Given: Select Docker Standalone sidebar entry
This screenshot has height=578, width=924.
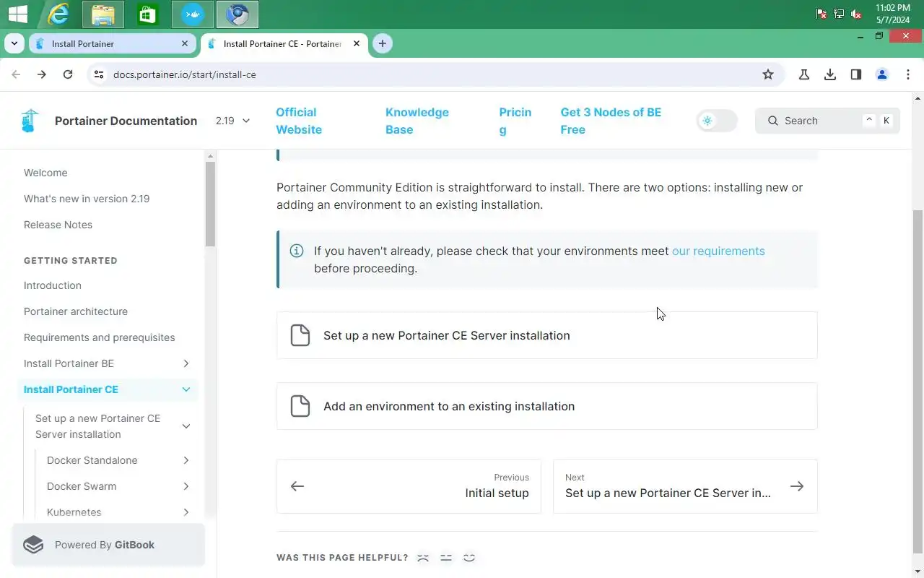Looking at the screenshot, I should click(92, 460).
